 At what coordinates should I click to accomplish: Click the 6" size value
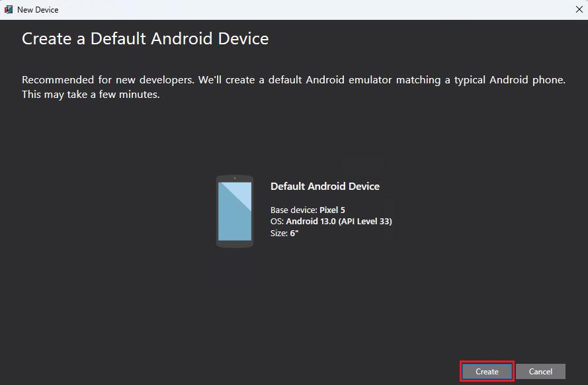(x=294, y=234)
